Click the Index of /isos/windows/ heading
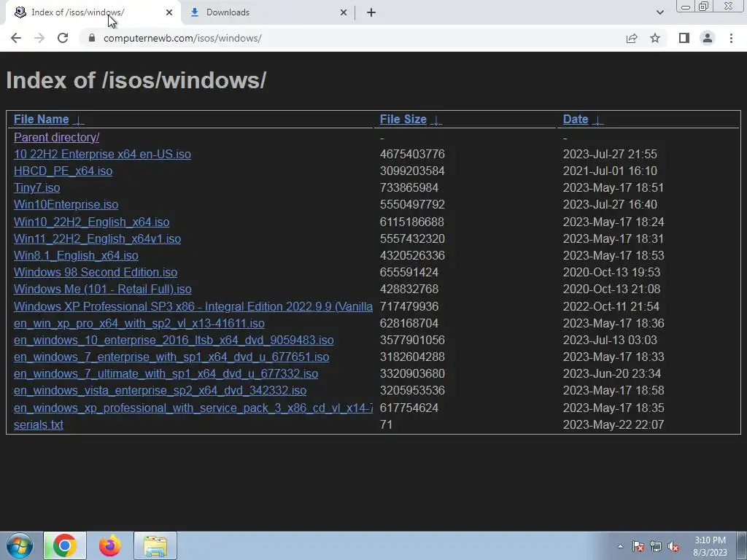The width and height of the screenshot is (747, 560). tap(136, 80)
